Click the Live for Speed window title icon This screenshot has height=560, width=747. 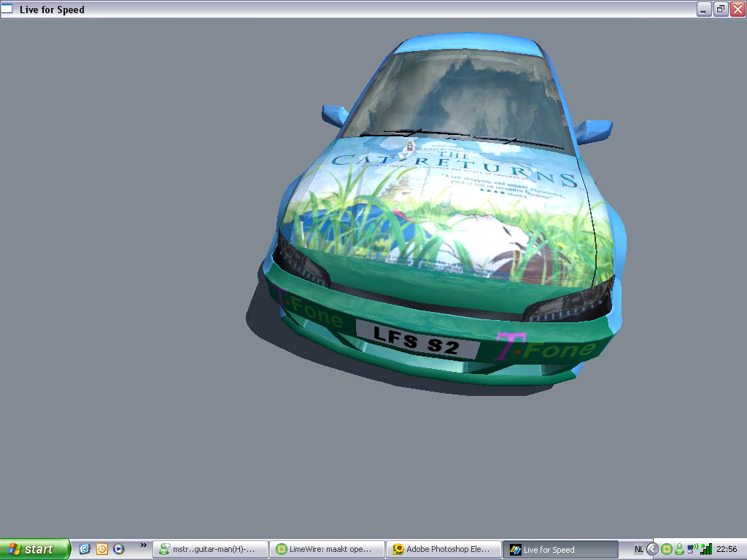tap(7, 9)
